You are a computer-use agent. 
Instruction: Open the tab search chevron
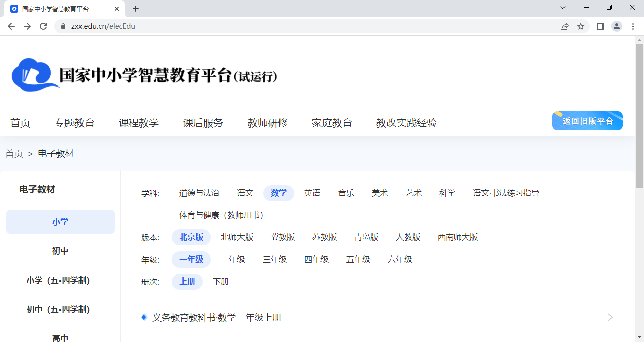[x=563, y=7]
